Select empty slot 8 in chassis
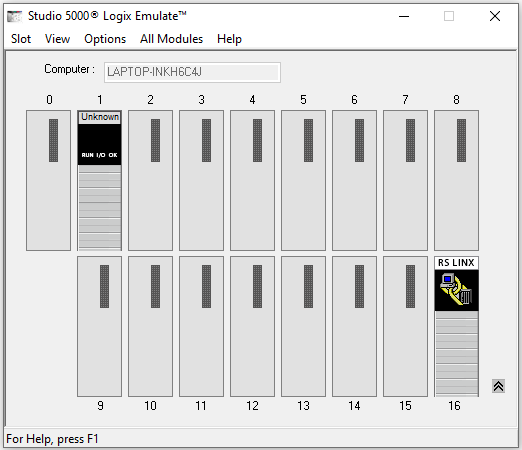This screenshot has width=522, height=450. click(456, 180)
